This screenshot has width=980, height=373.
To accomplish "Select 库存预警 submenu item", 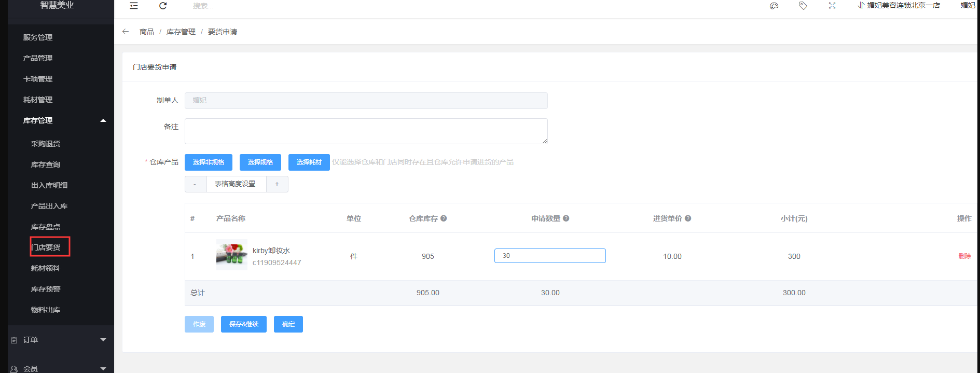I will click(x=46, y=289).
